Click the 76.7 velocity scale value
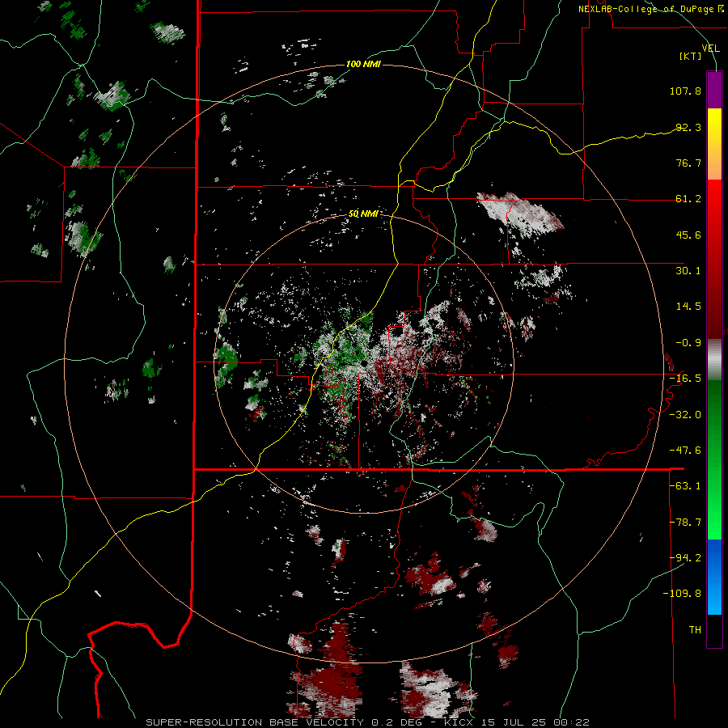 [688, 163]
